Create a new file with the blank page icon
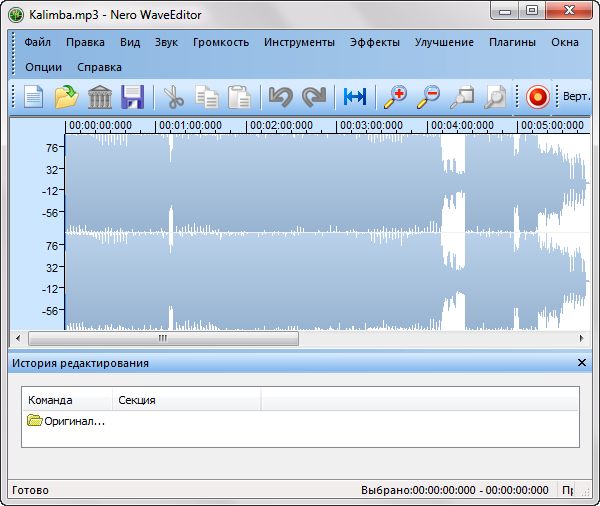Viewport: 600px width, 506px height. click(x=35, y=97)
